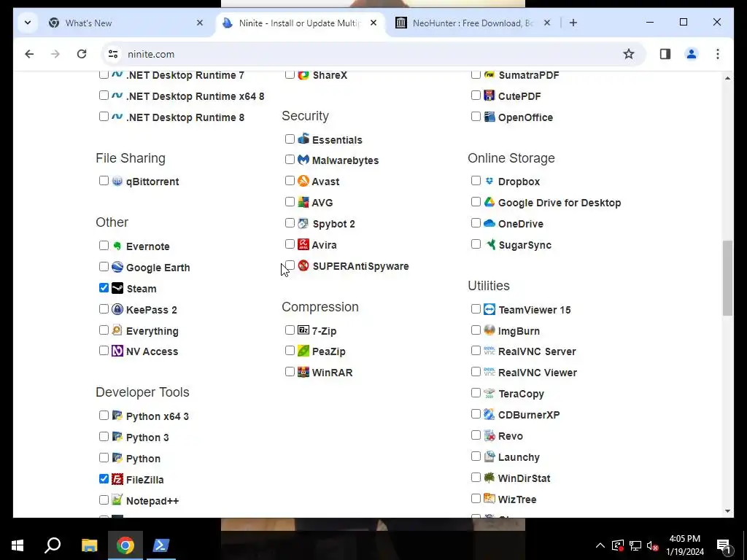The height and width of the screenshot is (560, 747).
Task: Click the Malwarebytes app icon
Action: click(303, 160)
